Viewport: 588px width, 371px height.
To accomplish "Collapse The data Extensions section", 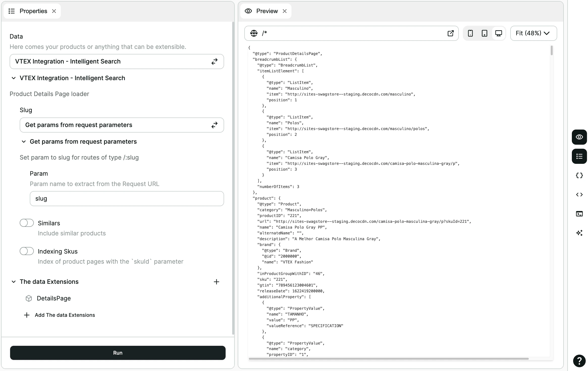I will pyautogui.click(x=14, y=282).
